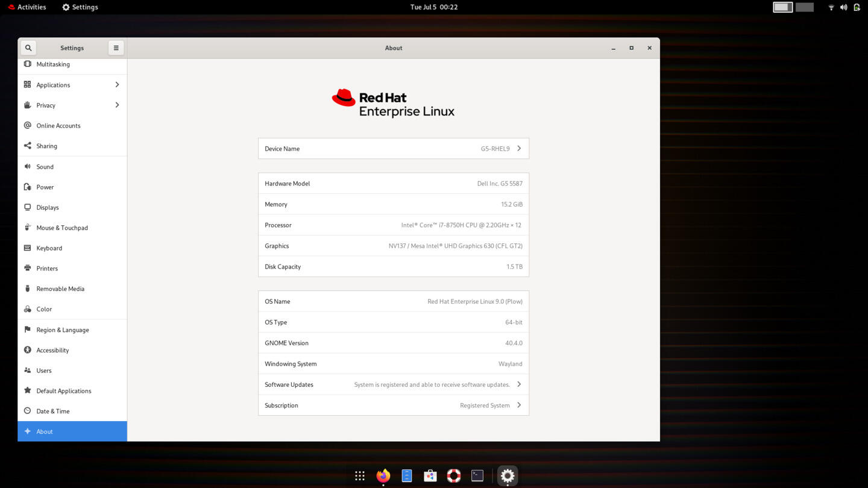The width and height of the screenshot is (868, 488).
Task: Click the Region & Language flag icon
Action: (x=27, y=330)
